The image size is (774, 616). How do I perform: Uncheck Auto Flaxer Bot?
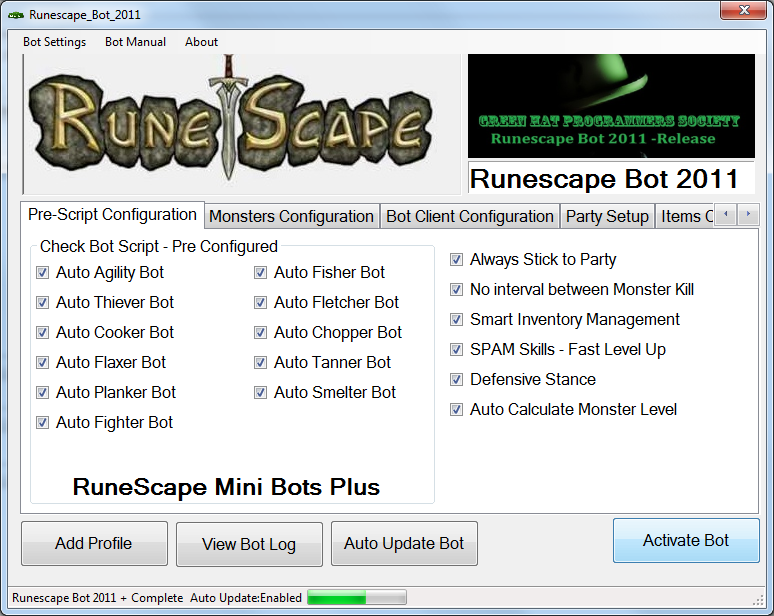(42, 363)
